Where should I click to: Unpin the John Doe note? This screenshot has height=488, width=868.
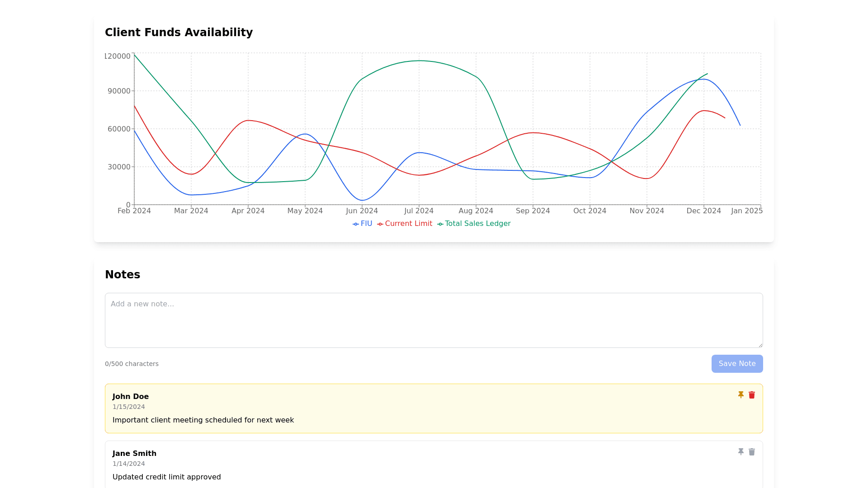pos(741,395)
